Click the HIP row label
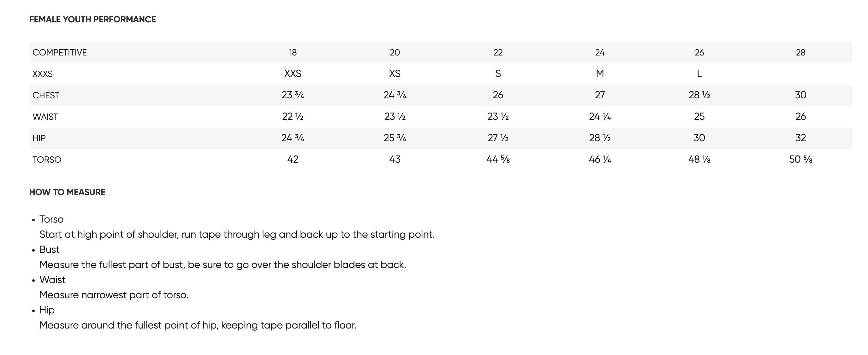Screen dimensions: 868x355 [39, 138]
